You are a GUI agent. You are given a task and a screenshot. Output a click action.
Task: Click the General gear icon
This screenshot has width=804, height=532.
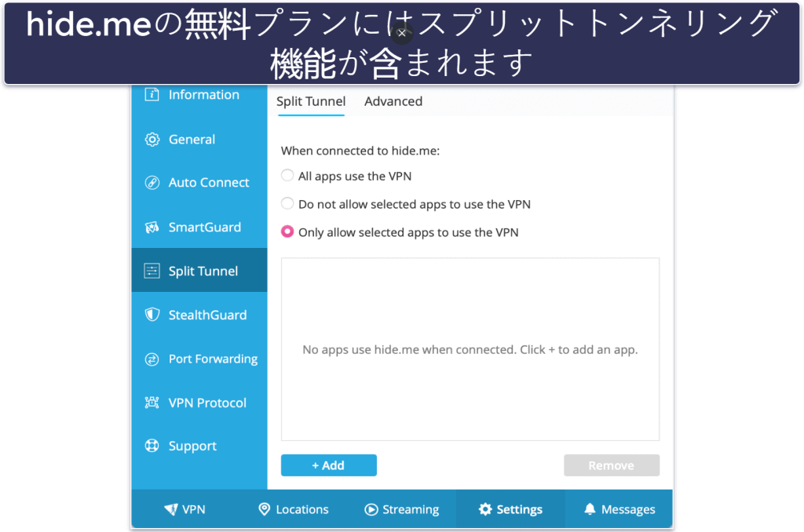[x=152, y=140]
